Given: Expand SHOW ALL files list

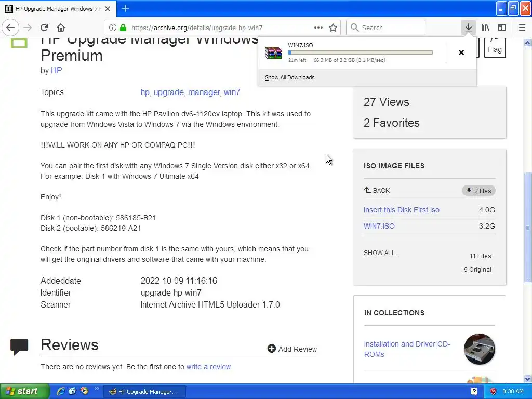Looking at the screenshot, I should click(x=379, y=253).
